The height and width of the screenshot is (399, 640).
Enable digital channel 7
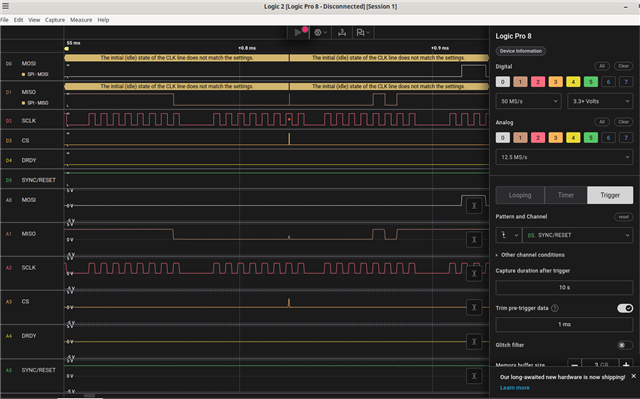pyautogui.click(x=626, y=82)
